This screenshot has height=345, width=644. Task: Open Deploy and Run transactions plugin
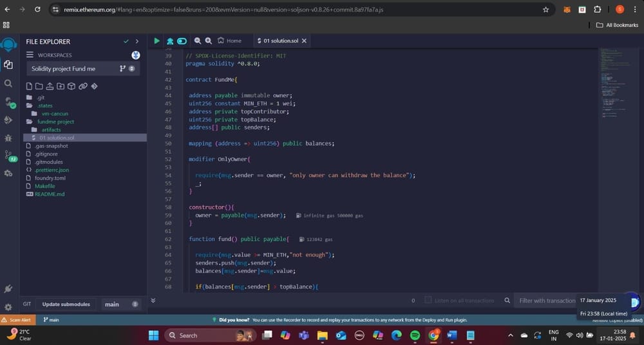pos(8,120)
